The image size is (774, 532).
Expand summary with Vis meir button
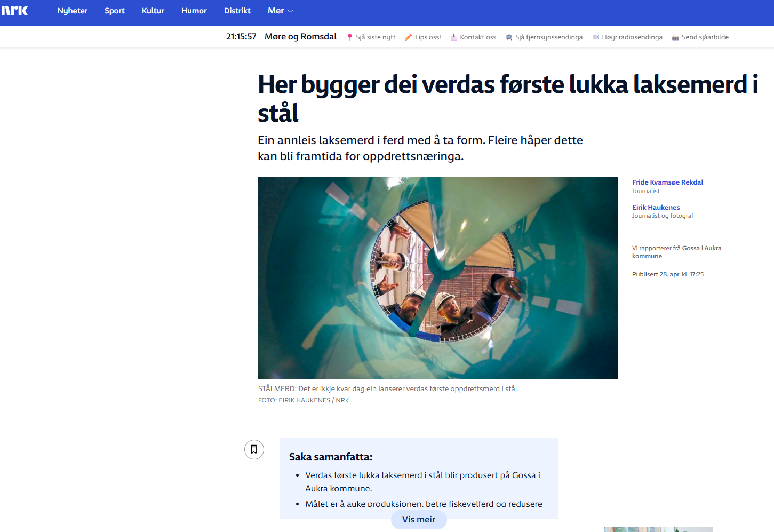pos(419,520)
